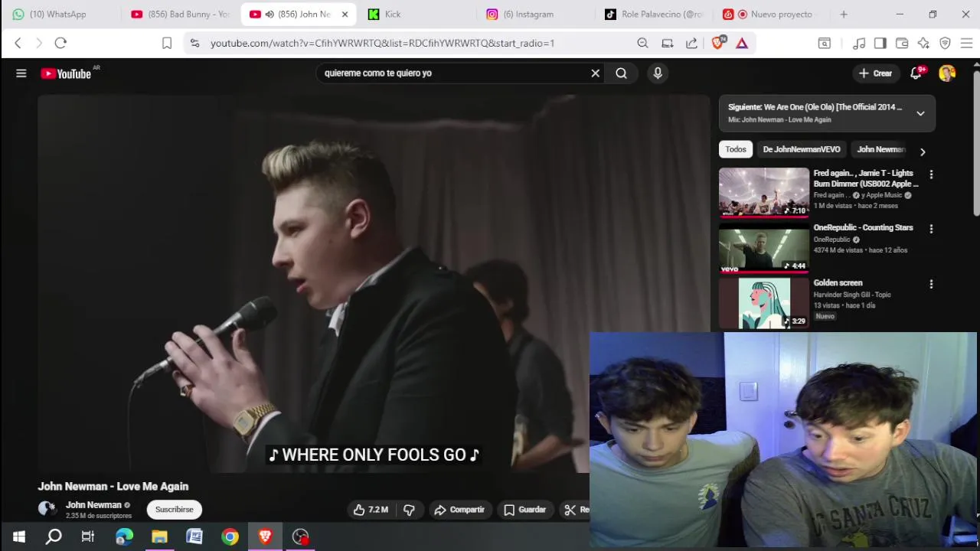This screenshot has height=551, width=980.
Task: Open the YouTube hamburger guide menu
Action: pyautogui.click(x=21, y=73)
